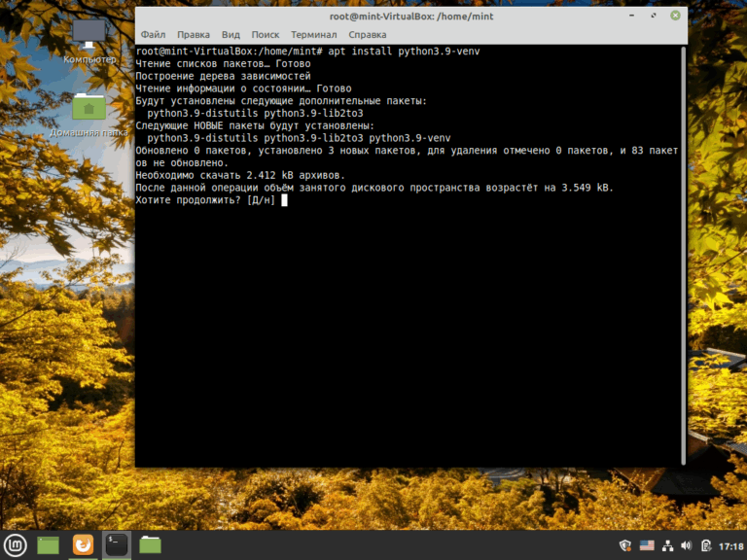Close the terminal window
This screenshot has width=747, height=560.
[675, 16]
